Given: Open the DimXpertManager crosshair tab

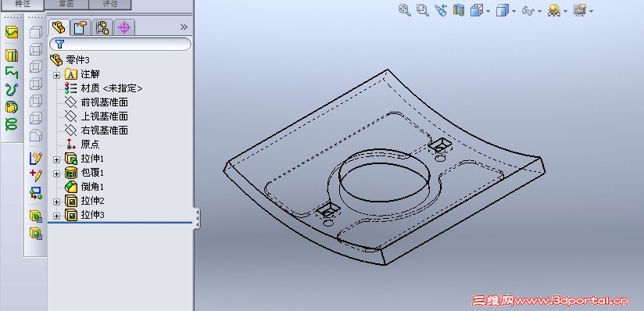Looking at the screenshot, I should [124, 27].
